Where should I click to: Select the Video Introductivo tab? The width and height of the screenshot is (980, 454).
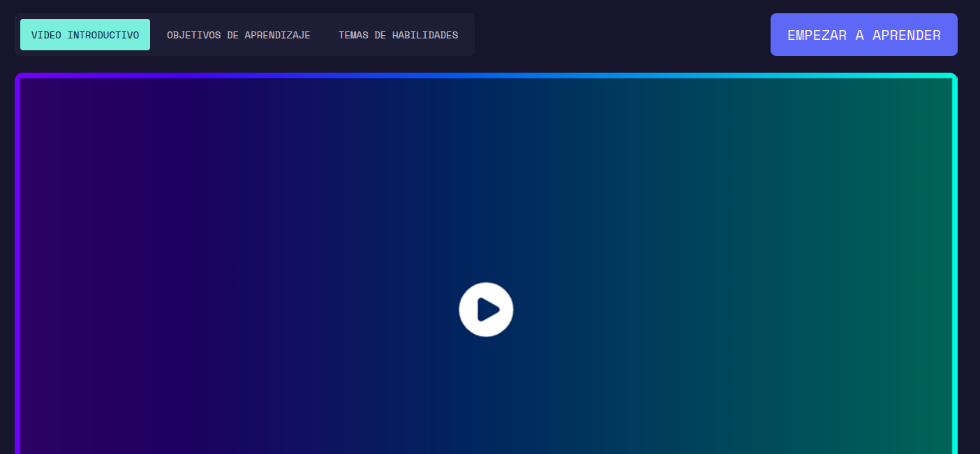85,35
